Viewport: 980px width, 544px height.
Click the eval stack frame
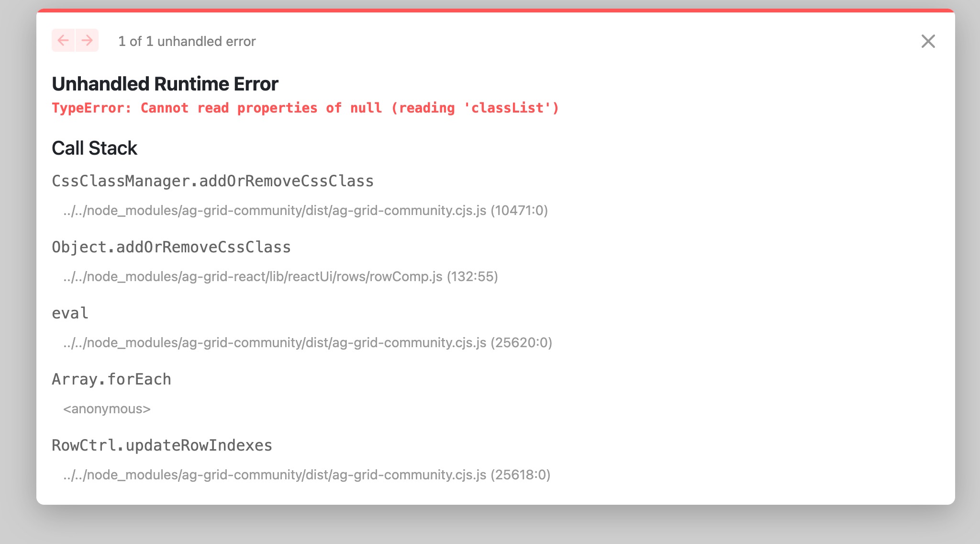pos(70,313)
